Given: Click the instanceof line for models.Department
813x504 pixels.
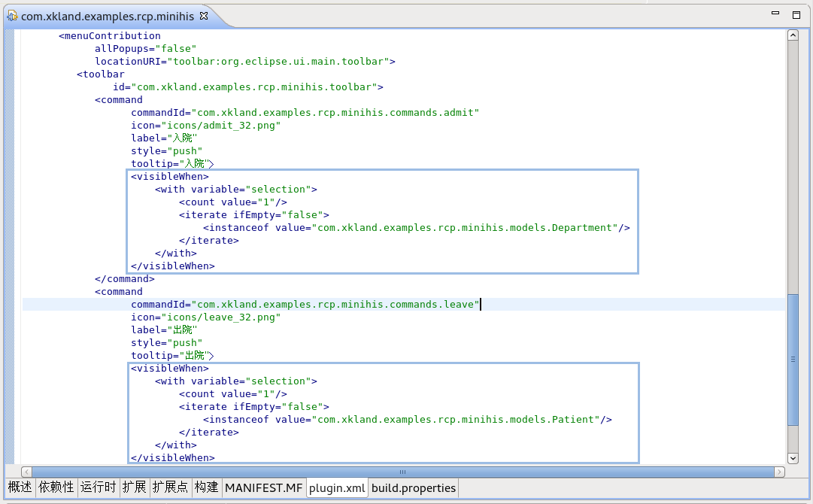Looking at the screenshot, I should coord(417,228).
